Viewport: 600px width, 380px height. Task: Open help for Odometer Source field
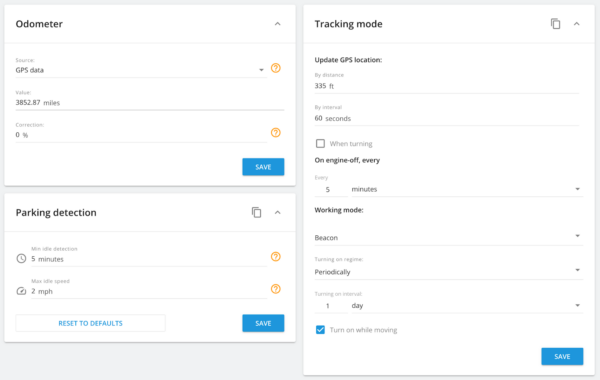(276, 68)
